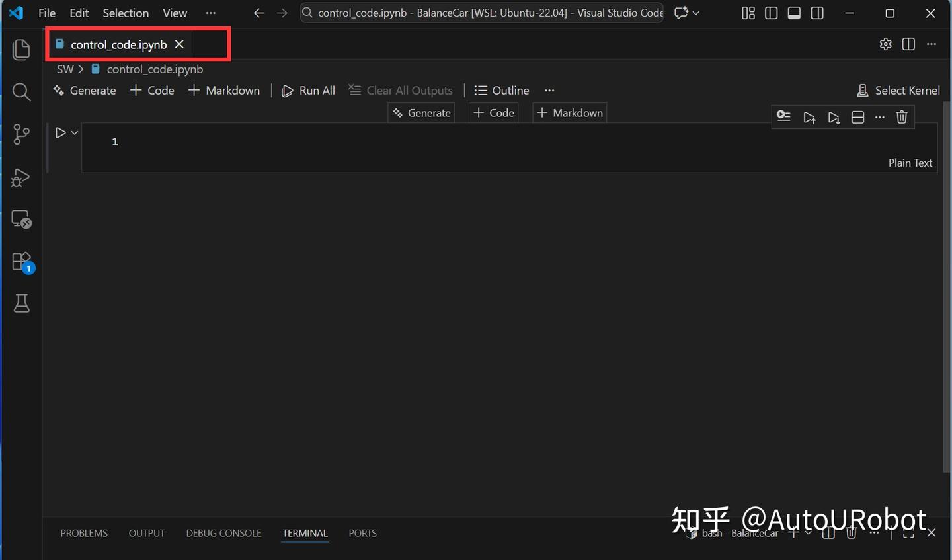Click Clear All Outputs button
952x560 pixels.
401,91
